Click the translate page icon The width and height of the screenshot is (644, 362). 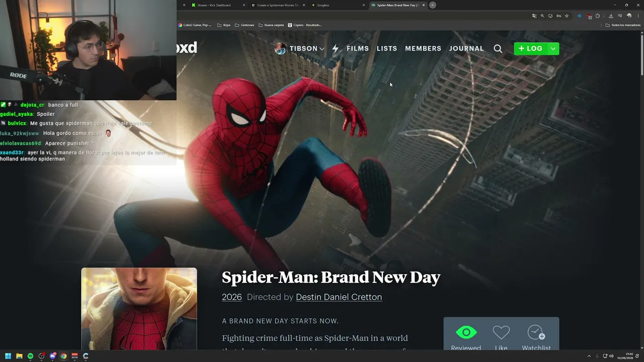pyautogui.click(x=534, y=16)
